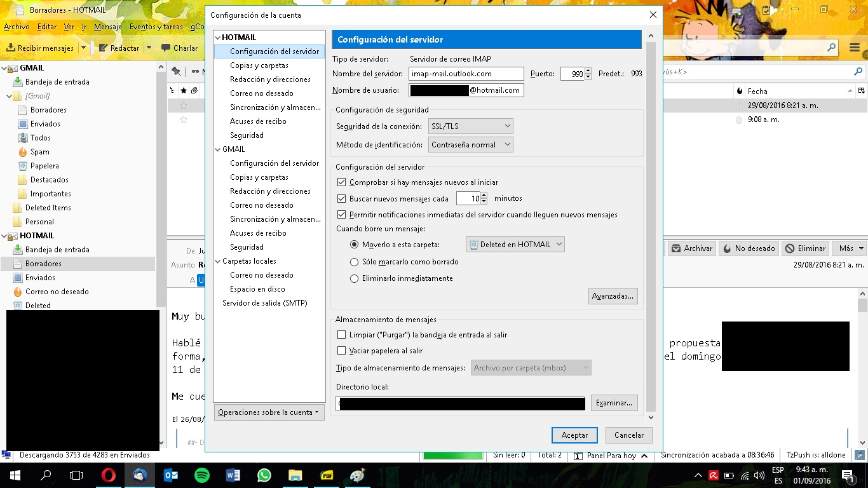Sort by the attachment paperclip column icon
The width and height of the screenshot is (868, 488).
(x=194, y=91)
